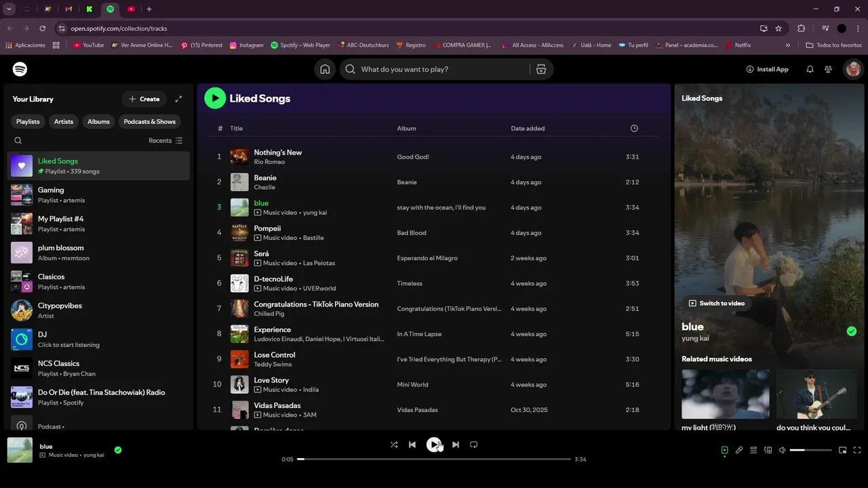Toggle liked check in now-playing bar
Screen dimensions: 868x488
pyautogui.click(x=118, y=449)
